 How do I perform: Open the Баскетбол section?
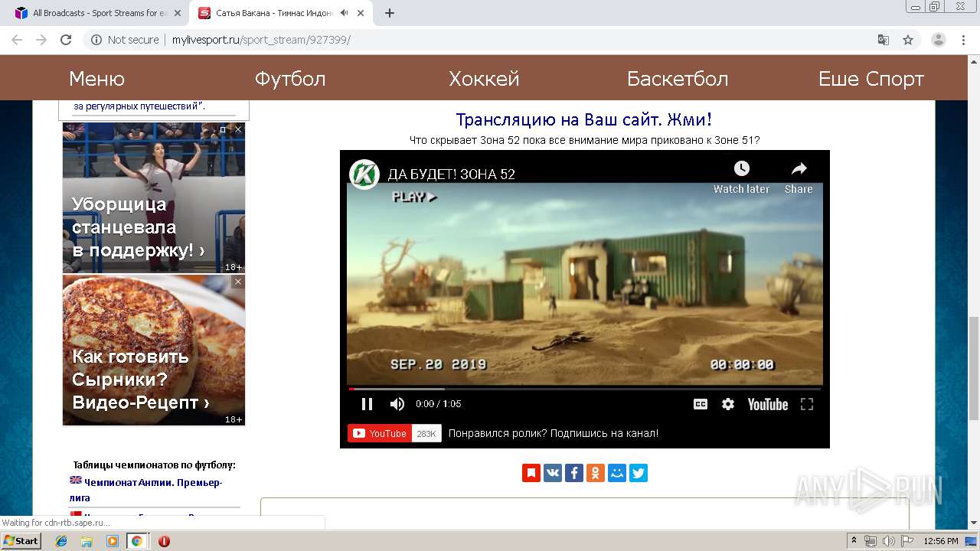click(x=678, y=79)
